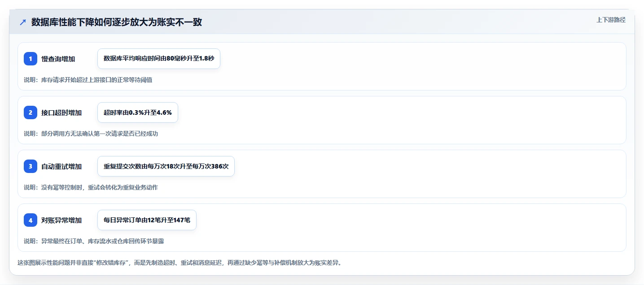Click the 自动重试增加 step label
The height and width of the screenshot is (285, 644).
click(61, 166)
